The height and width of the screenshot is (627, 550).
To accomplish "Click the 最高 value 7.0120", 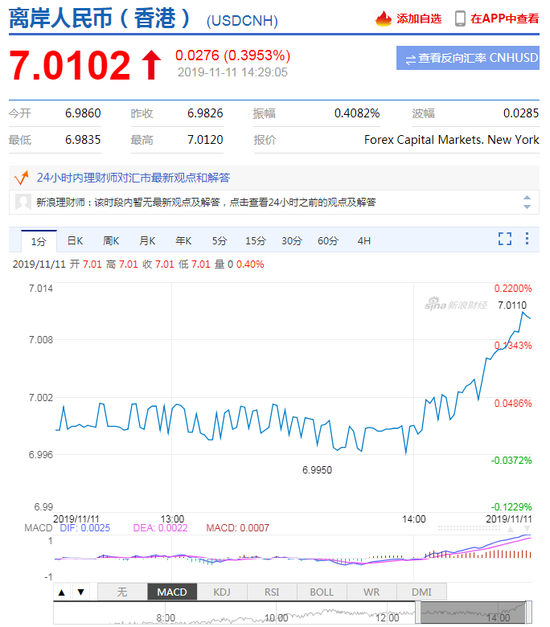I will pos(205,140).
